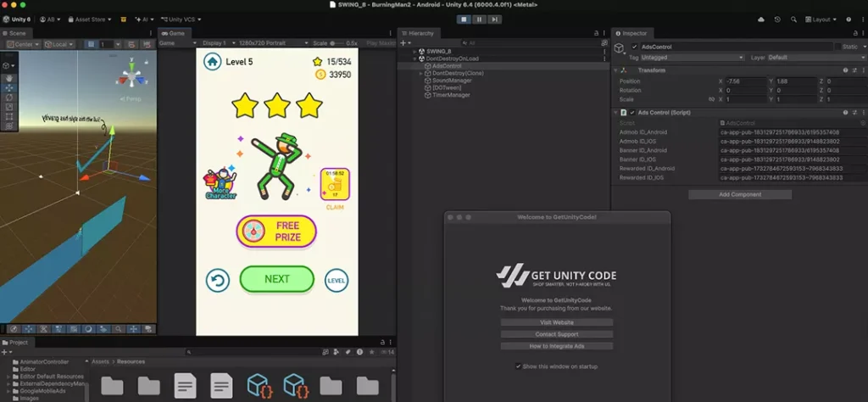Click the Add Component button
868x402 pixels.
[740, 194]
